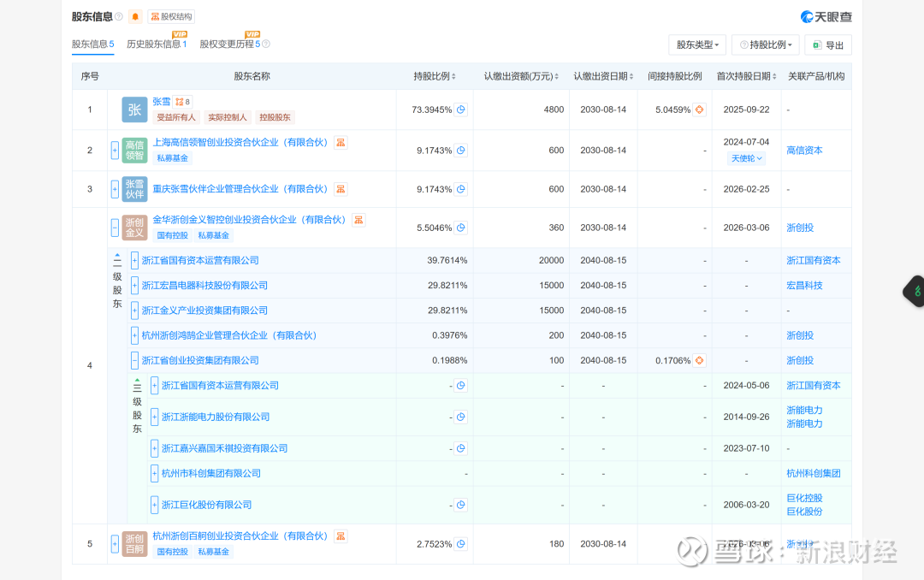Open the 股东类型 dropdown filter
Screen dimensions: 924x580
(x=697, y=44)
